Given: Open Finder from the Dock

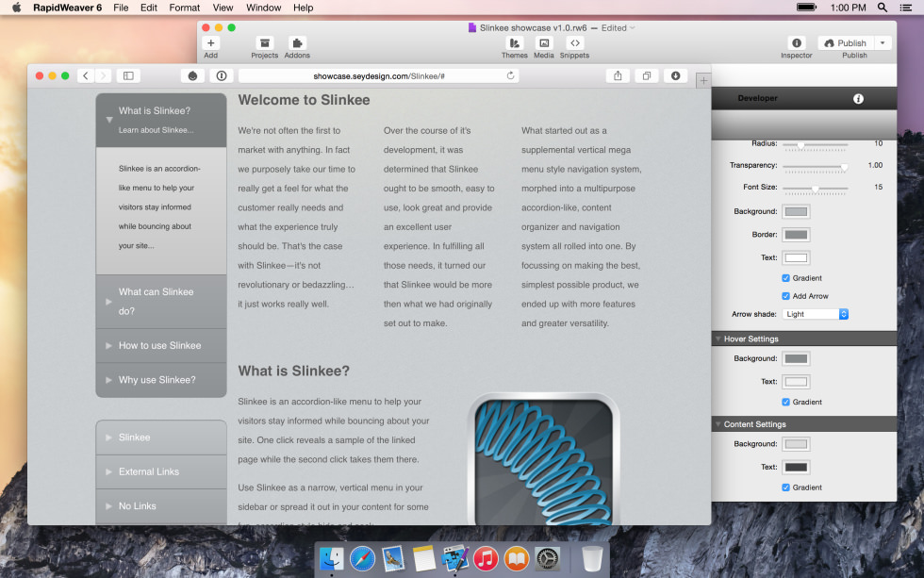Looking at the screenshot, I should tap(332, 558).
